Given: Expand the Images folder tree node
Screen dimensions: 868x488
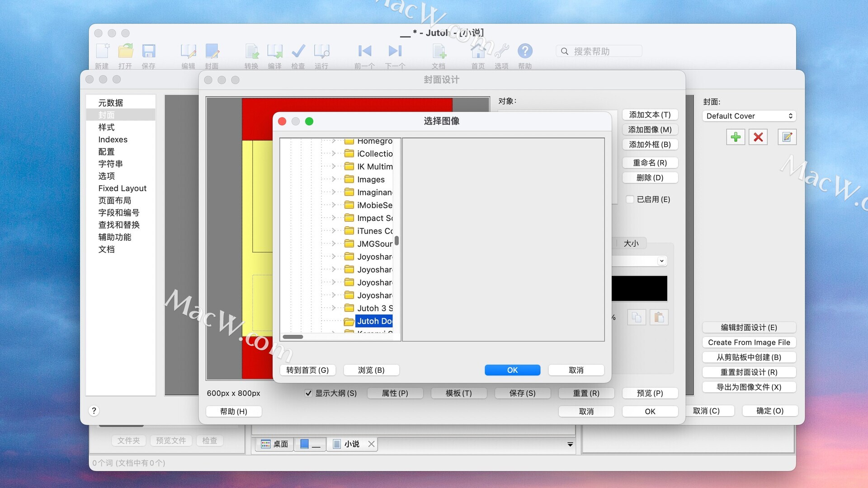Looking at the screenshot, I should [x=334, y=179].
